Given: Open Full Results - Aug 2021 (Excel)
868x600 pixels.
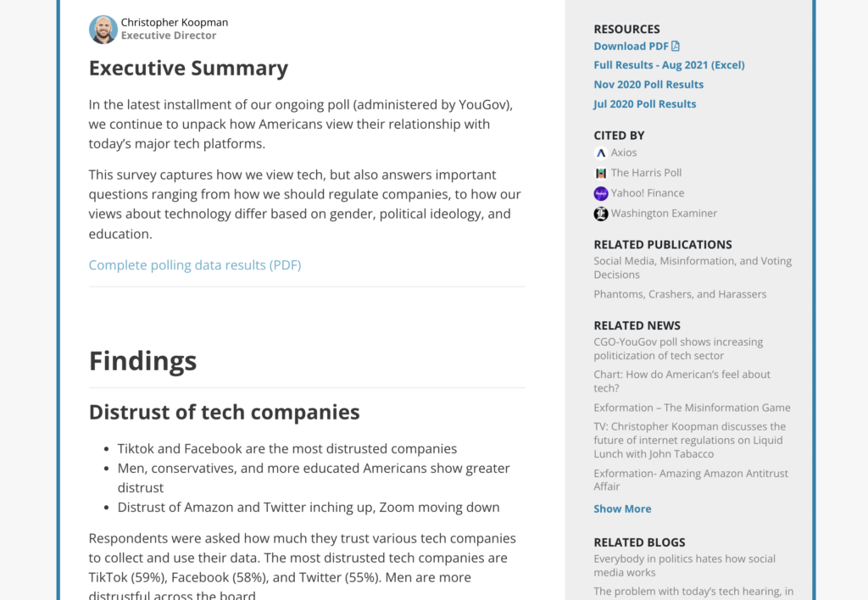Looking at the screenshot, I should 669,64.
